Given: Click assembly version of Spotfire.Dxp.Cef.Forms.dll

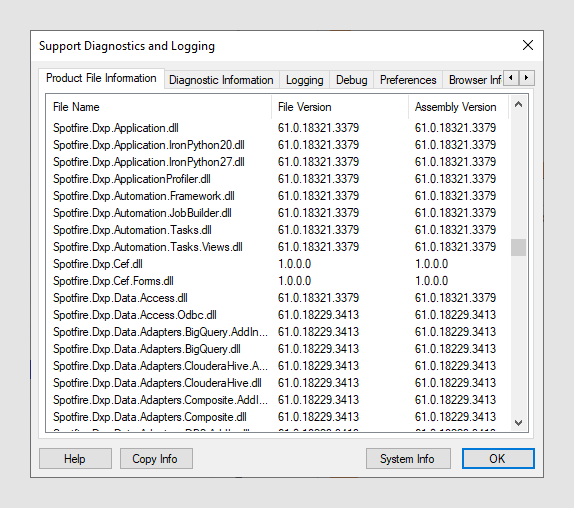Looking at the screenshot, I should [x=432, y=281].
